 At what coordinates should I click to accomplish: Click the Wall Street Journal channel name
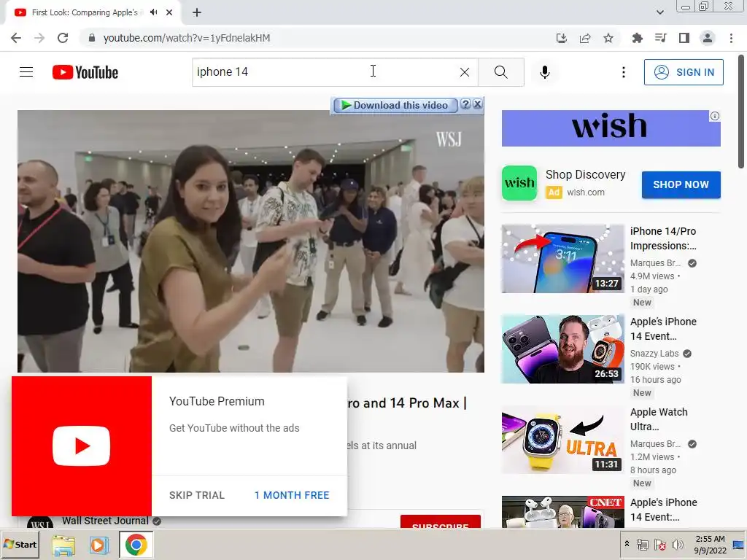pos(105,521)
